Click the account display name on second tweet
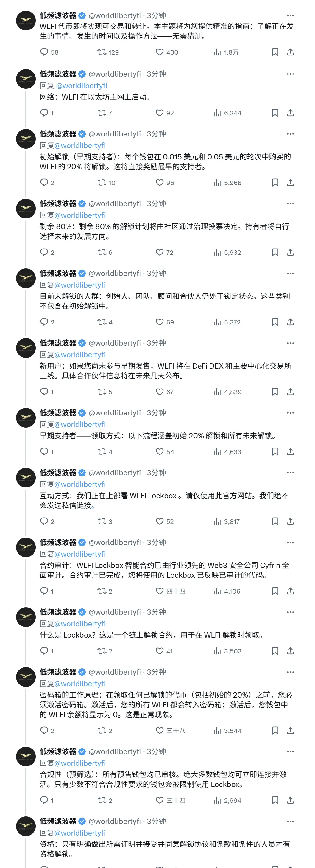This screenshot has width=315, height=868. point(58,74)
